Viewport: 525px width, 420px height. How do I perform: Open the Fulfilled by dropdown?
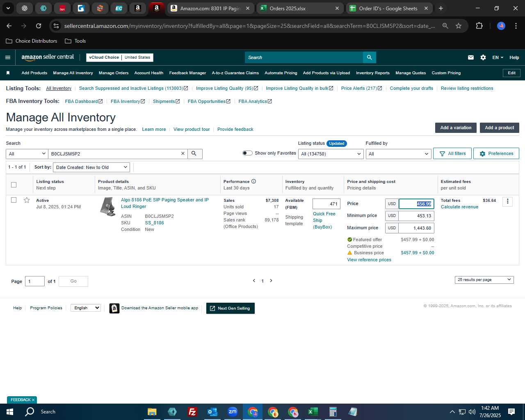pyautogui.click(x=398, y=154)
